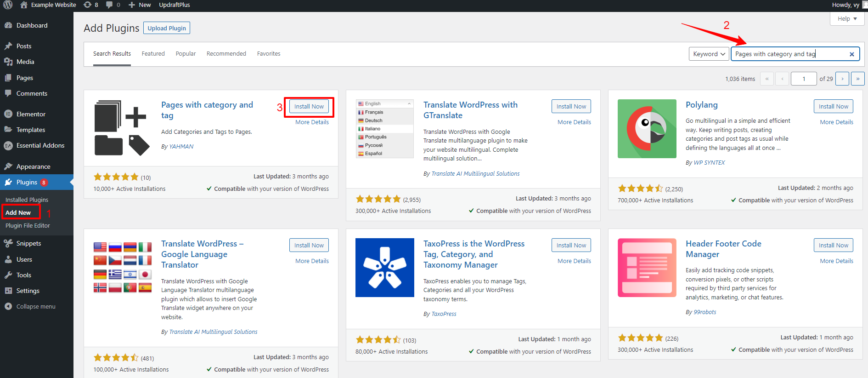
Task: Select Add New in Plugins submenu
Action: click(18, 212)
